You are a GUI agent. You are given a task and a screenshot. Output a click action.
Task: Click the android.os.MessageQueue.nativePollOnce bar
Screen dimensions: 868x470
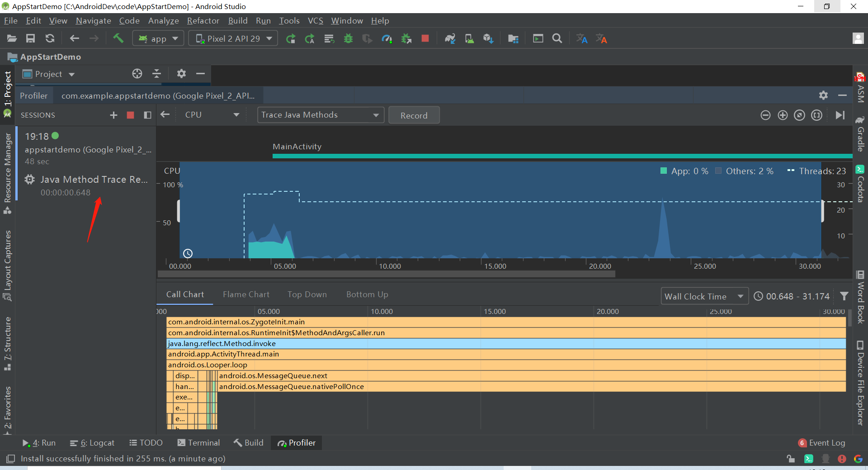pyautogui.click(x=532, y=386)
